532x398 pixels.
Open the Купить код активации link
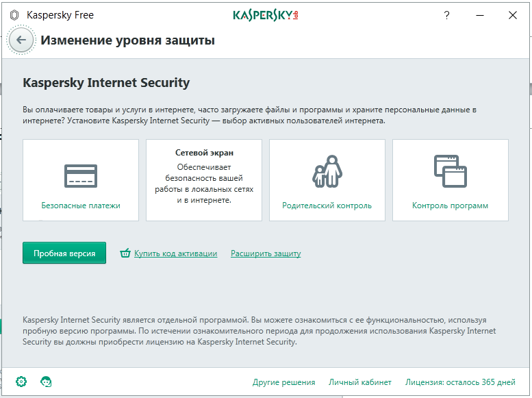tap(175, 253)
